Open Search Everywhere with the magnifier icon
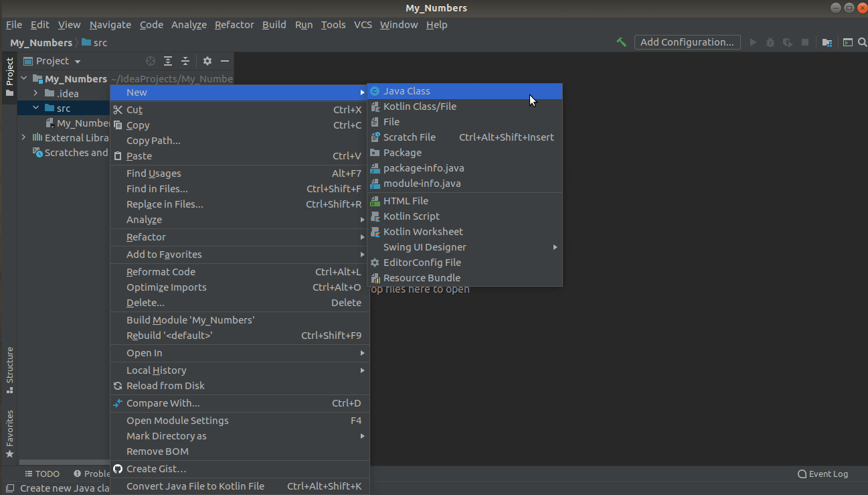The height and width of the screenshot is (495, 868). pos(863,42)
